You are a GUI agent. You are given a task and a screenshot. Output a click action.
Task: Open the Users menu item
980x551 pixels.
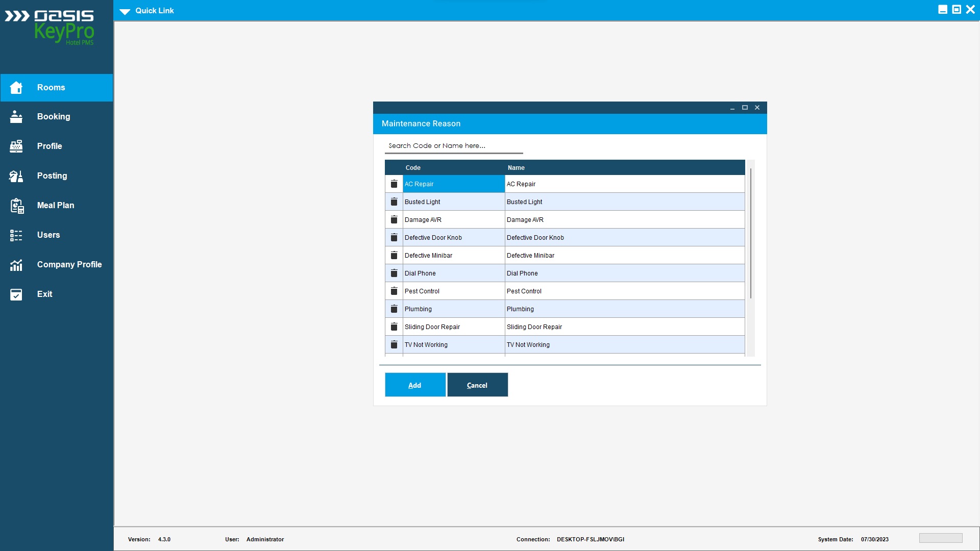coord(48,235)
